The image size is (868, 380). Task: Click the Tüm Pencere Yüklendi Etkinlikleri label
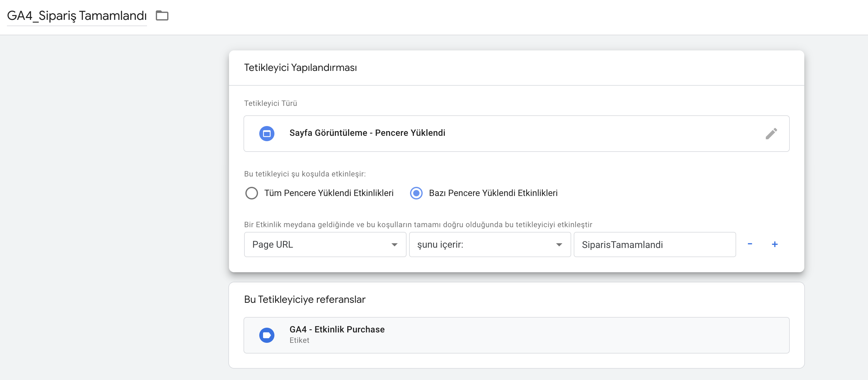point(329,193)
